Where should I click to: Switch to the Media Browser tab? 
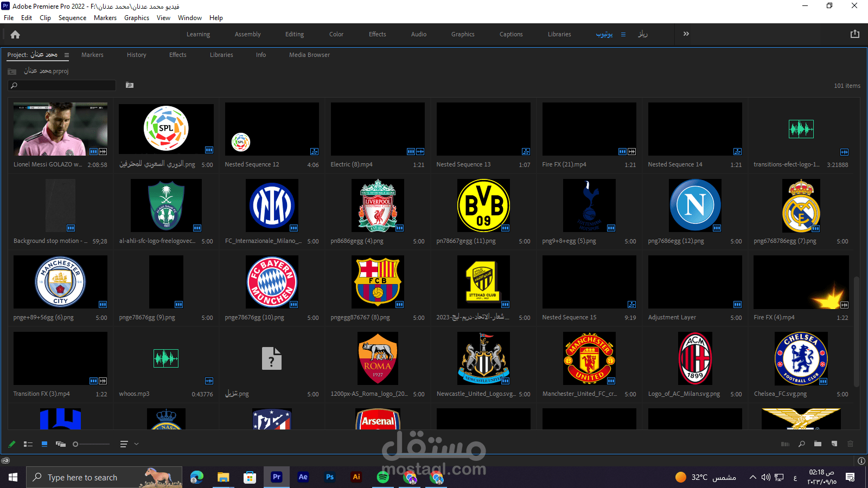pyautogui.click(x=309, y=55)
